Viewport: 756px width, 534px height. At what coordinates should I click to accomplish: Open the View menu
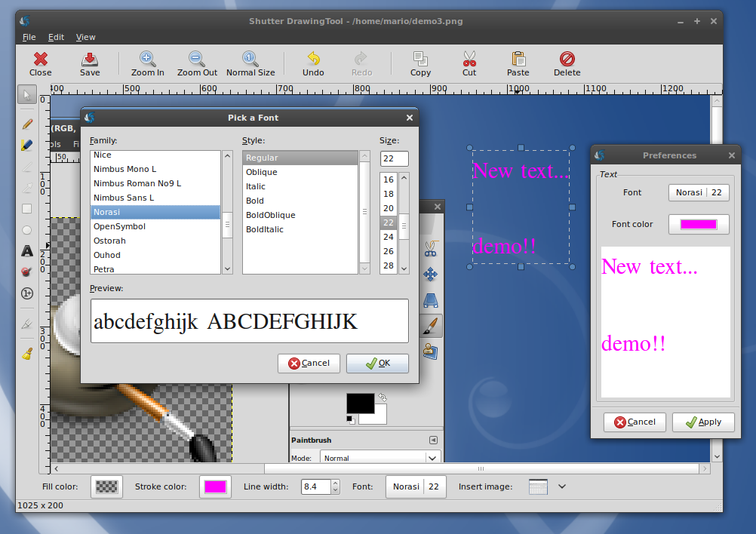[x=86, y=37]
